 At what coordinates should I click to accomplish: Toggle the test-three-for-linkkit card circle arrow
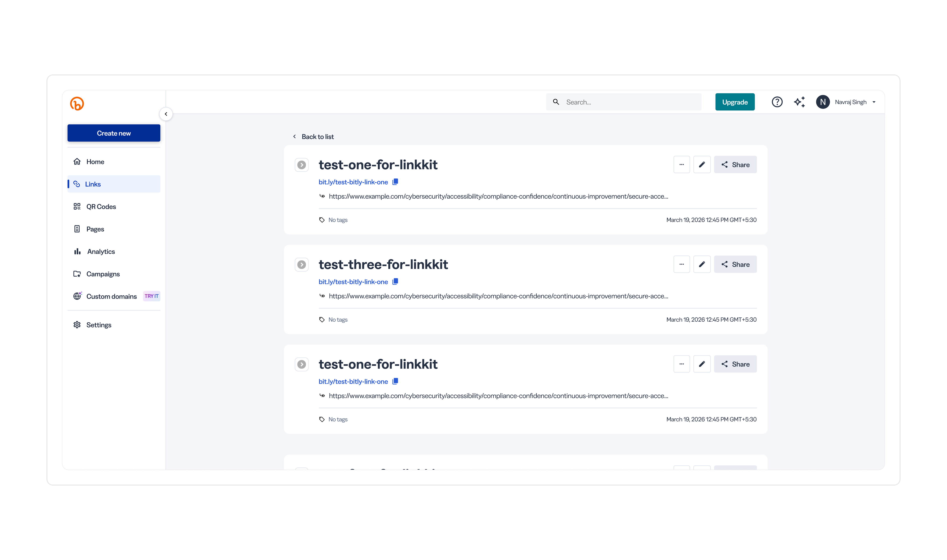coord(302,265)
